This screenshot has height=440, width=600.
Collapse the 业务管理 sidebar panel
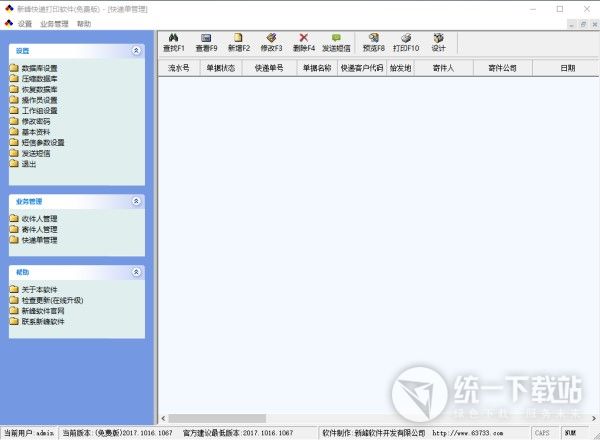(136, 201)
